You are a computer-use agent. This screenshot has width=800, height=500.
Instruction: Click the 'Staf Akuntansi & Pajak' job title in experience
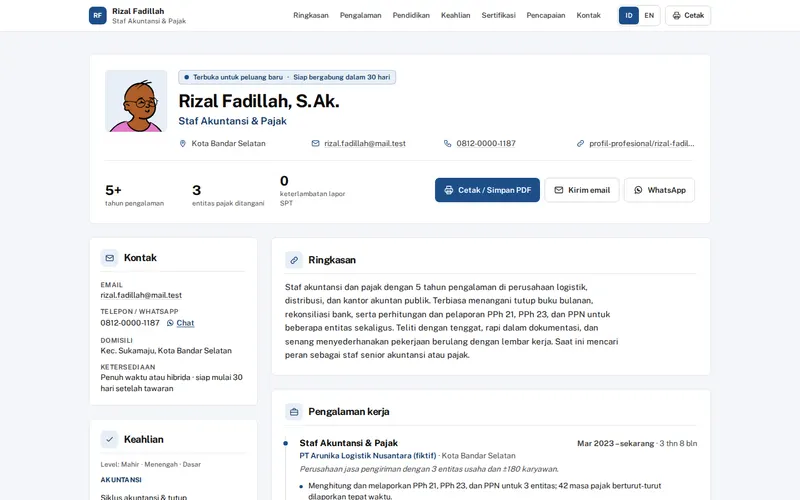click(x=348, y=443)
